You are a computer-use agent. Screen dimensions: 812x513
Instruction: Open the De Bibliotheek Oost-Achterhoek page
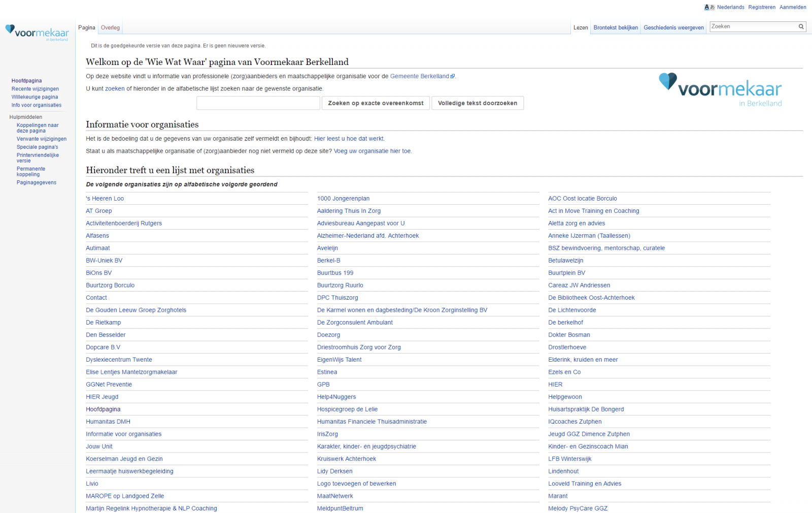(591, 298)
